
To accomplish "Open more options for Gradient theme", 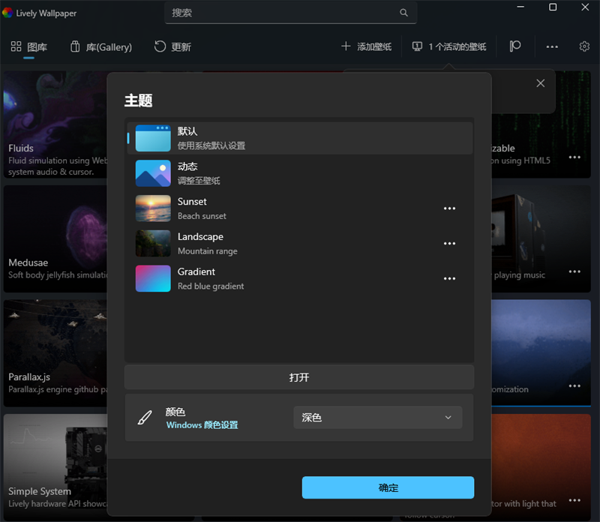I will point(449,278).
